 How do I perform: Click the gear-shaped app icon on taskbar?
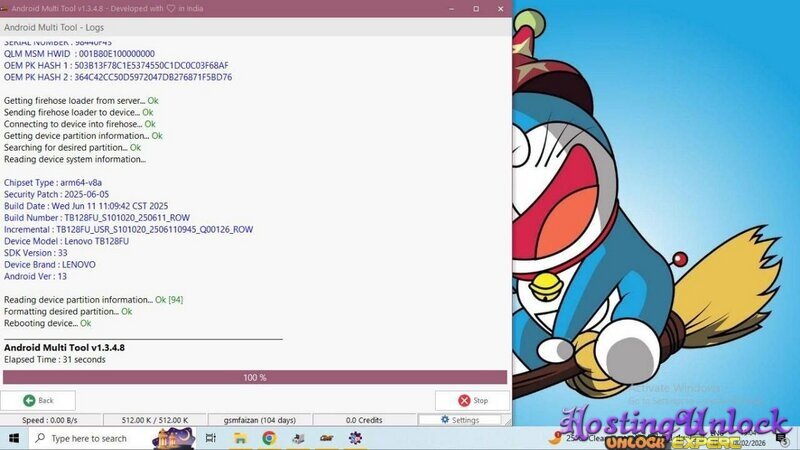coord(355,438)
